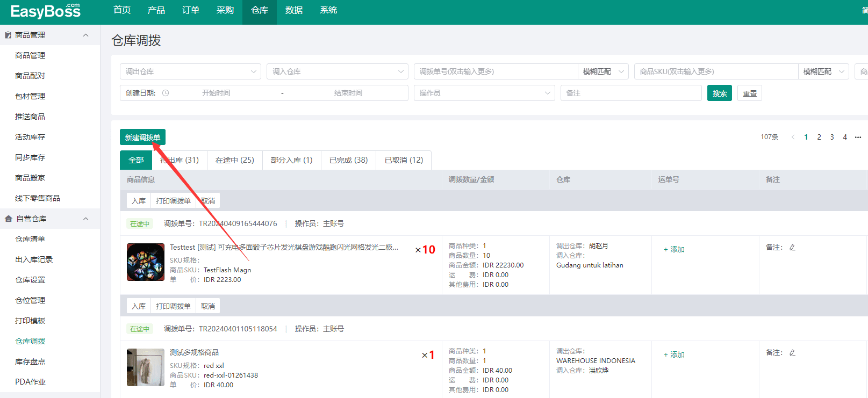
Task: Click the 重置 button
Action: (x=749, y=93)
